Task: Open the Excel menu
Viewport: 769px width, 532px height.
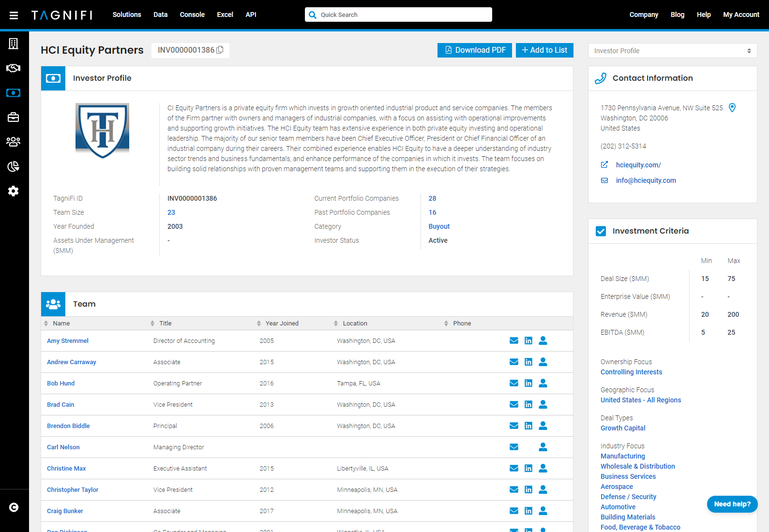Action: (225, 15)
